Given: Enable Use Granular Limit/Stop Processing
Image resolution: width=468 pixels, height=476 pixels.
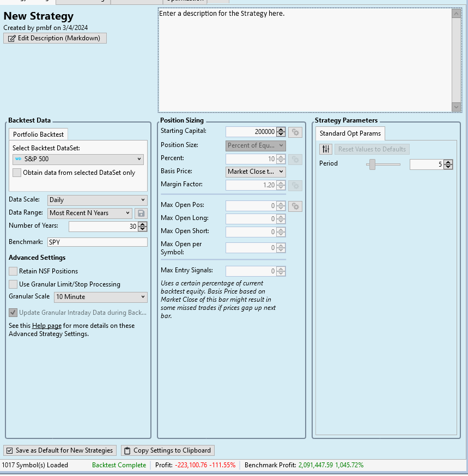Looking at the screenshot, I should click(x=13, y=284).
